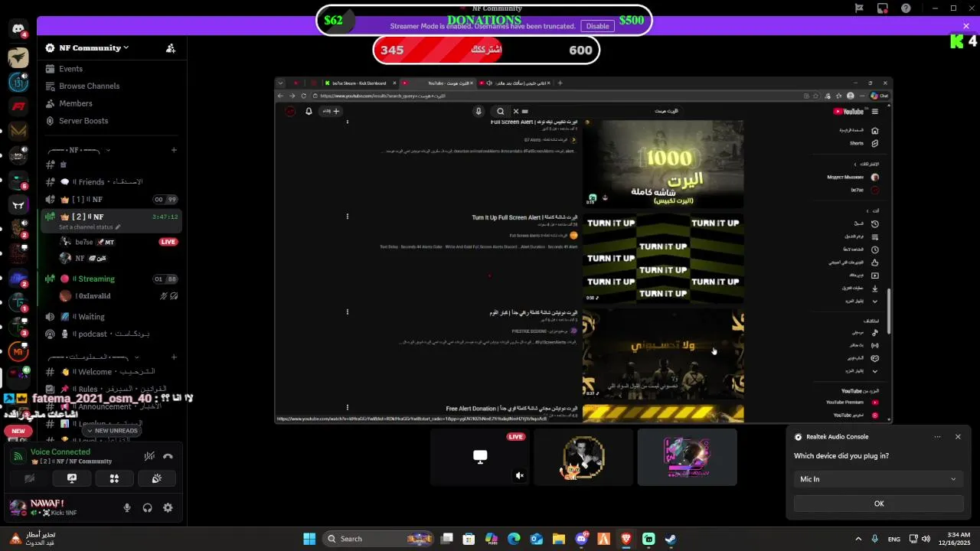Open Discord direct messages home icon
The height and width of the screenshot is (551, 980).
18,30
